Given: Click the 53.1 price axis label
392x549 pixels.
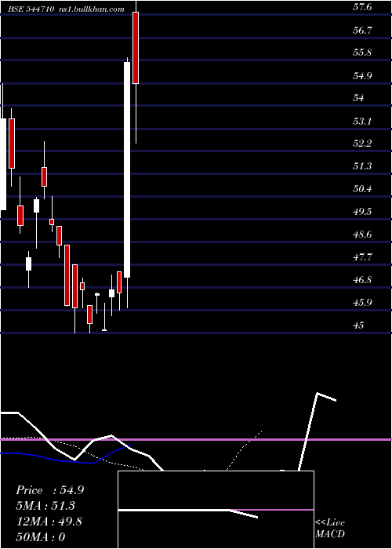Looking at the screenshot, I should click(x=362, y=121).
